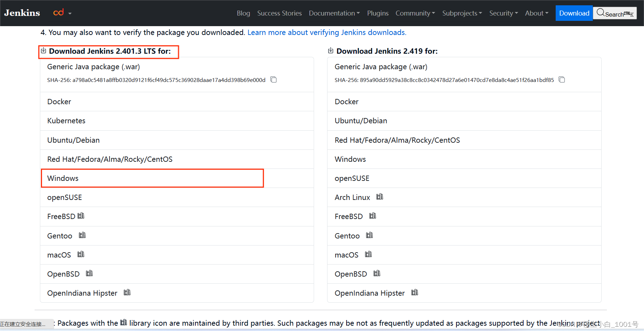644x331 pixels.
Task: Choose Windows under weekly 2.419
Action: [x=464, y=159]
